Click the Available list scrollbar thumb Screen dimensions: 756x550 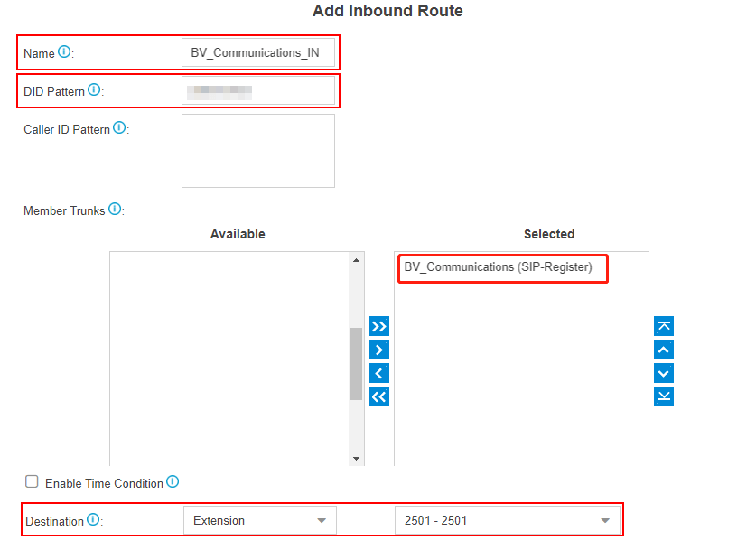tap(356, 364)
